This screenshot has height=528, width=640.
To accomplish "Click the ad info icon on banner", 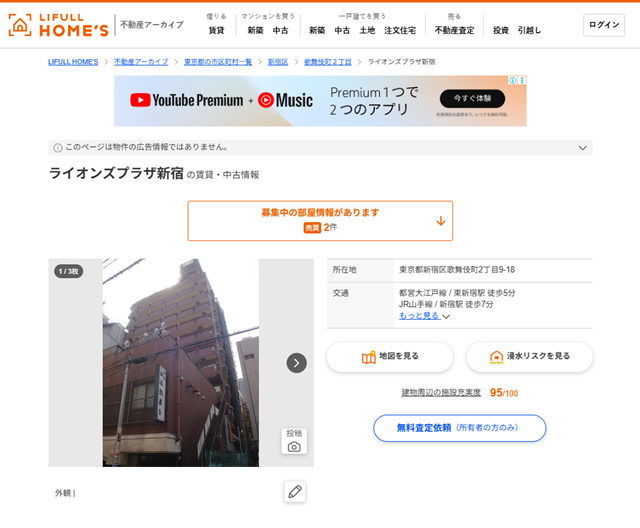I will point(512,81).
